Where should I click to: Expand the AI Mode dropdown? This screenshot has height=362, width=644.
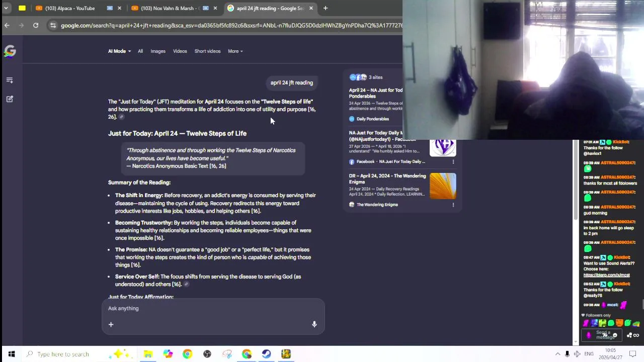(119, 51)
